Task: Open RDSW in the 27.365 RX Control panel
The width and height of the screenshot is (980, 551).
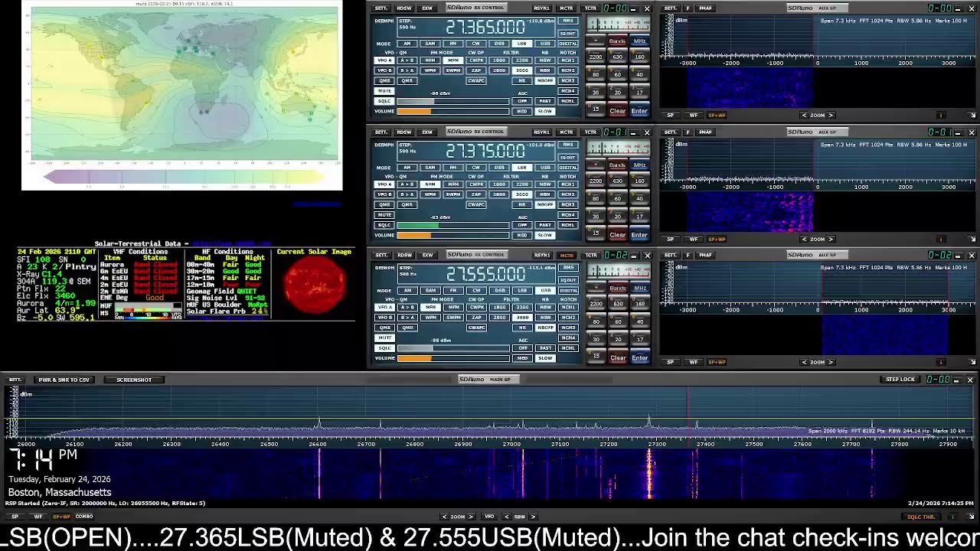Action: coord(403,8)
